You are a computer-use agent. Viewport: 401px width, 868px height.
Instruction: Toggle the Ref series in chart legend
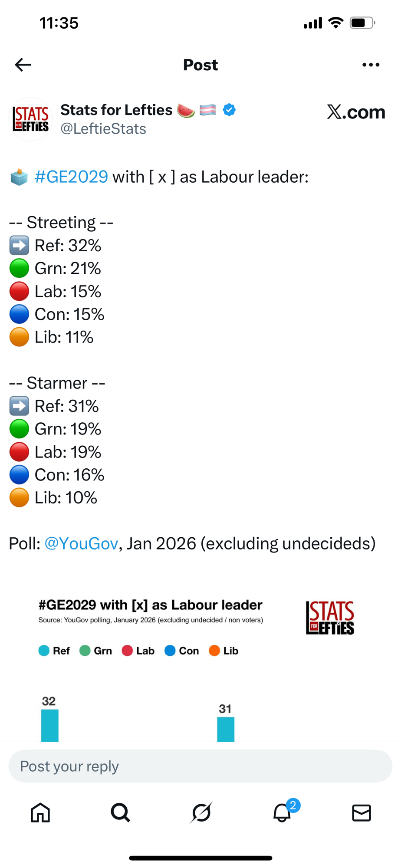coord(54,651)
